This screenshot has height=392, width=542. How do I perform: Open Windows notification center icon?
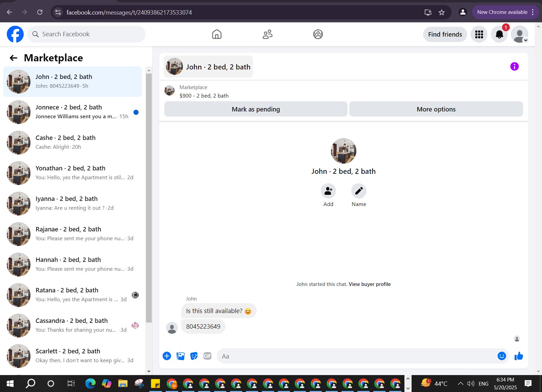[x=528, y=384]
